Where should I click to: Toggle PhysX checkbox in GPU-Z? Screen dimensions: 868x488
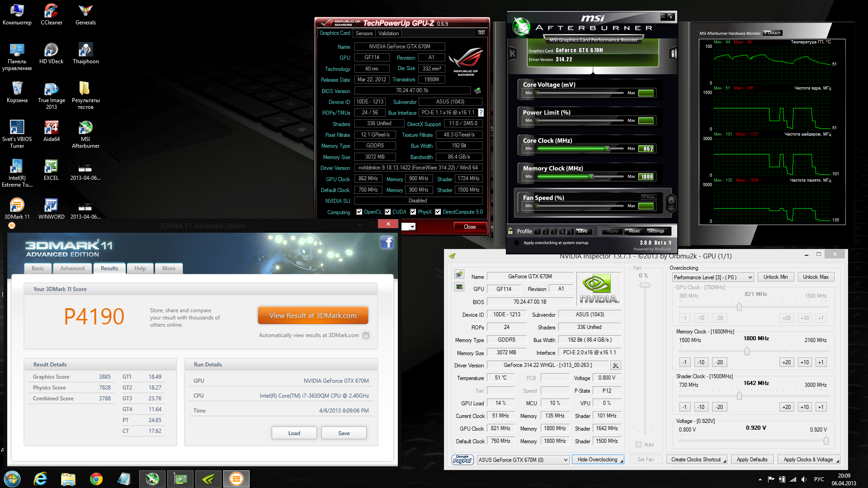pyautogui.click(x=413, y=212)
